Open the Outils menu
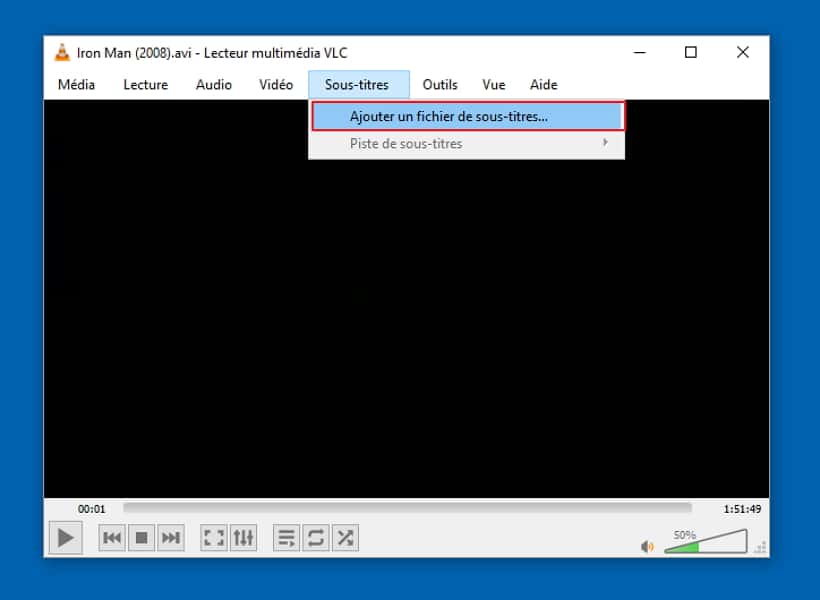The width and height of the screenshot is (820, 600). 440,84
